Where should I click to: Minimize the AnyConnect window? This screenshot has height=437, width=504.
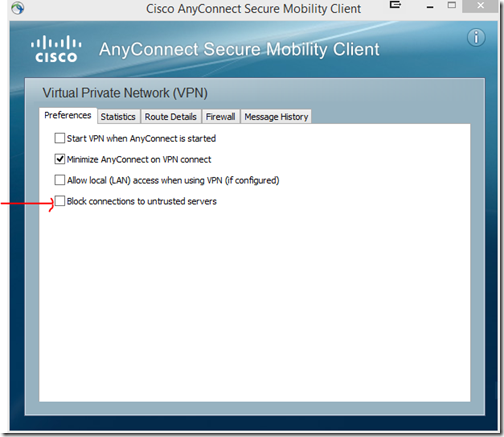pos(430,7)
